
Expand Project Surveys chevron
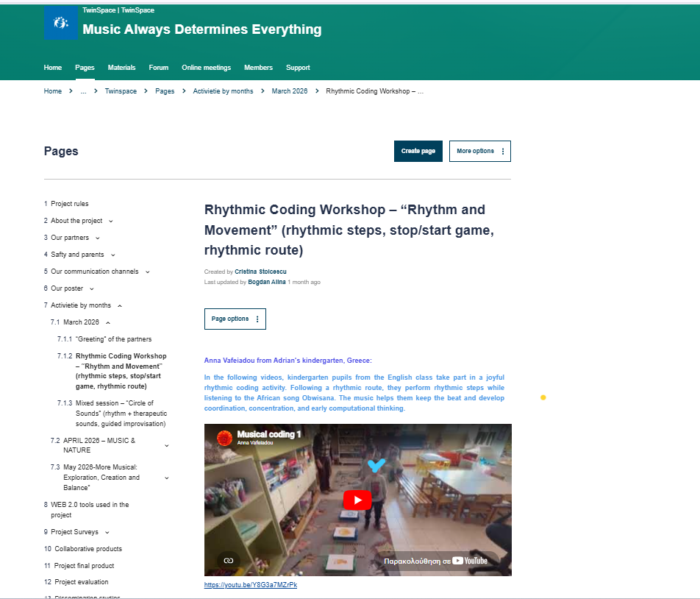tap(107, 533)
